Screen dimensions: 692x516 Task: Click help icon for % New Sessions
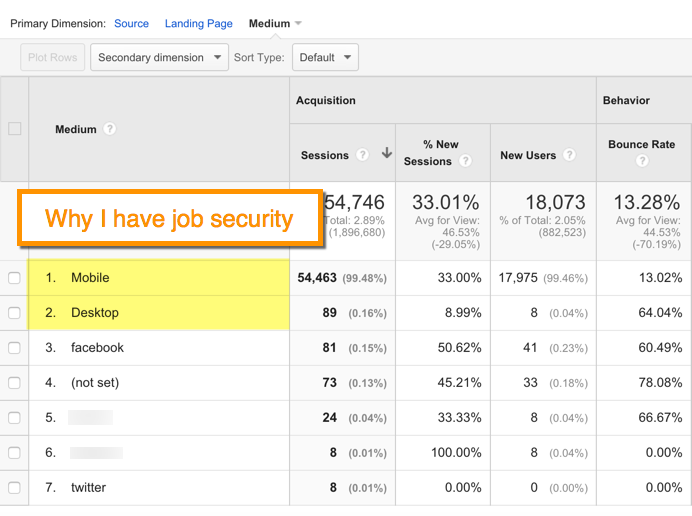466,161
